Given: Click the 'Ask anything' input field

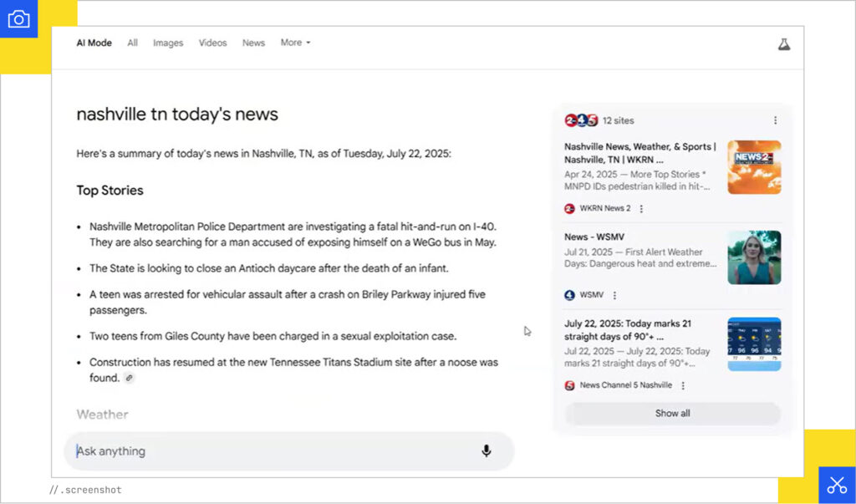Looking at the screenshot, I should click(251, 451).
